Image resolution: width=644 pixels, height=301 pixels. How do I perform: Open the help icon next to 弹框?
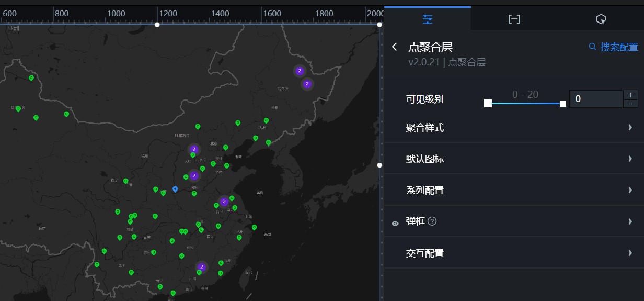(432, 221)
